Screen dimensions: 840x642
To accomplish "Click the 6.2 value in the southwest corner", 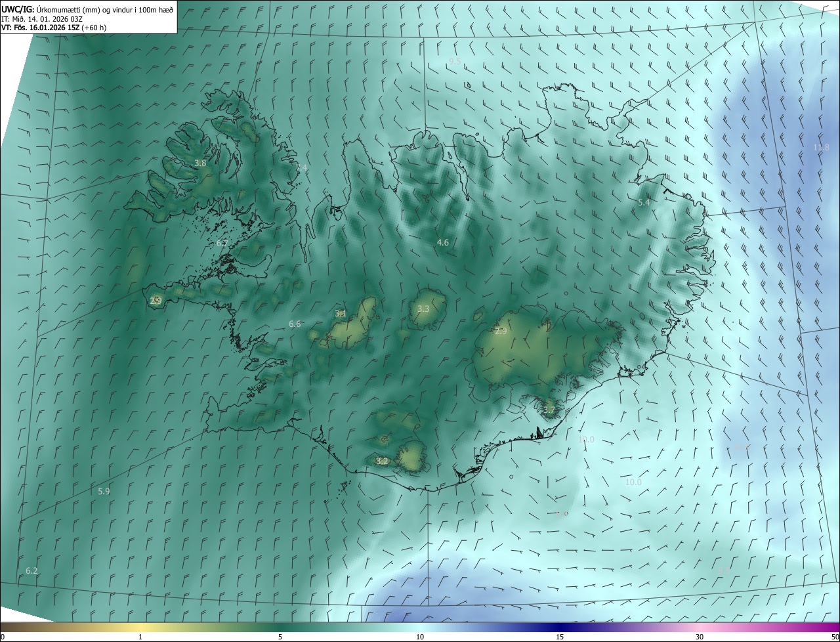I will pos(31,570).
